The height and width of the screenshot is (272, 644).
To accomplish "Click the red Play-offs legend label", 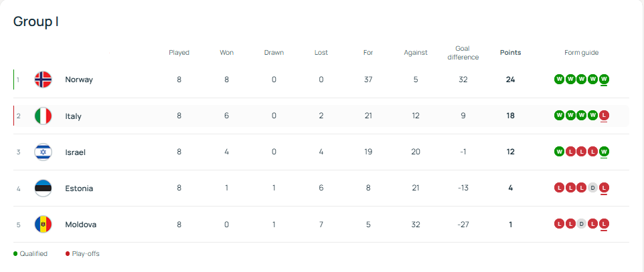I will [86, 254].
